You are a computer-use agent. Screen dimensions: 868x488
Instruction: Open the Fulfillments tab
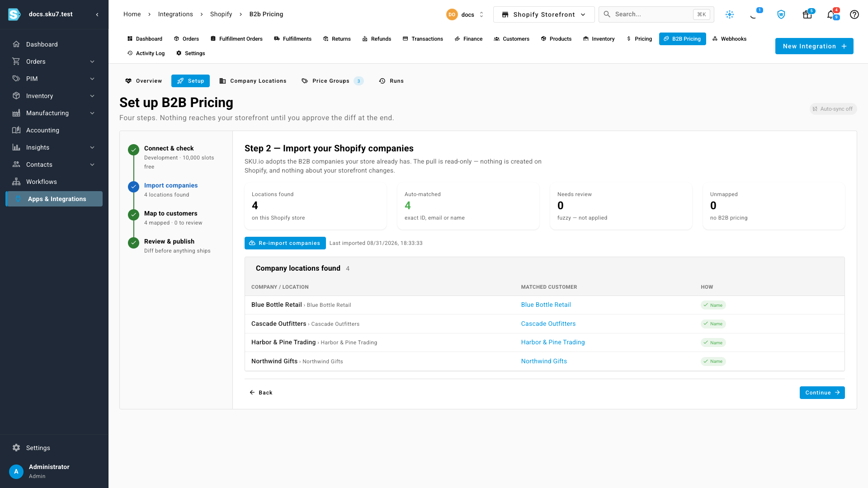click(x=292, y=39)
